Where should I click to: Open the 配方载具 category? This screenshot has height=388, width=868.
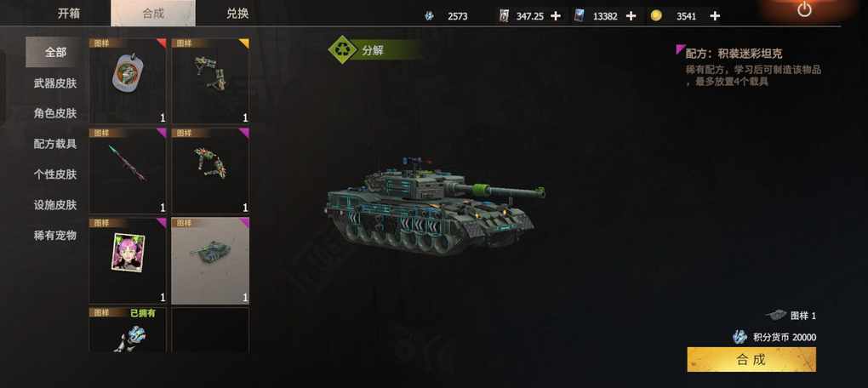pyautogui.click(x=54, y=144)
